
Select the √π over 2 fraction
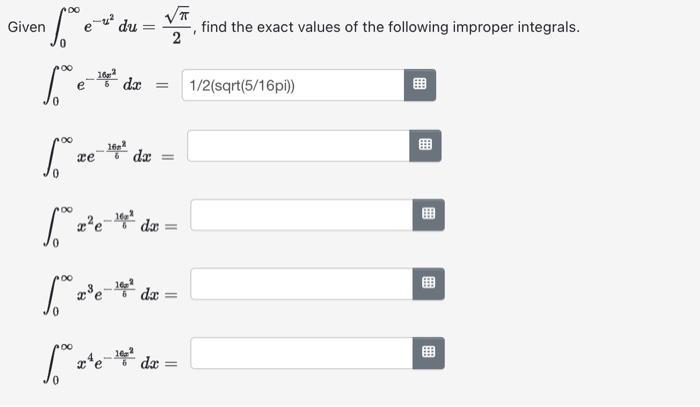[x=176, y=26]
